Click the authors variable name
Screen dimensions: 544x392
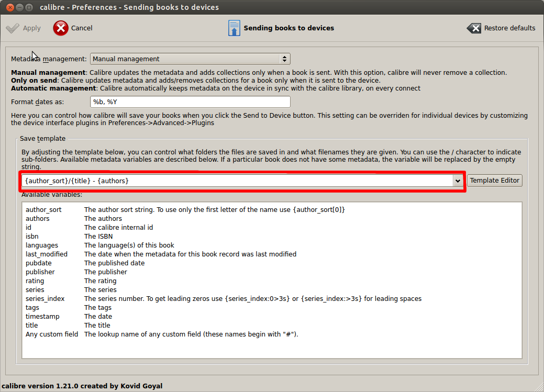(38, 219)
